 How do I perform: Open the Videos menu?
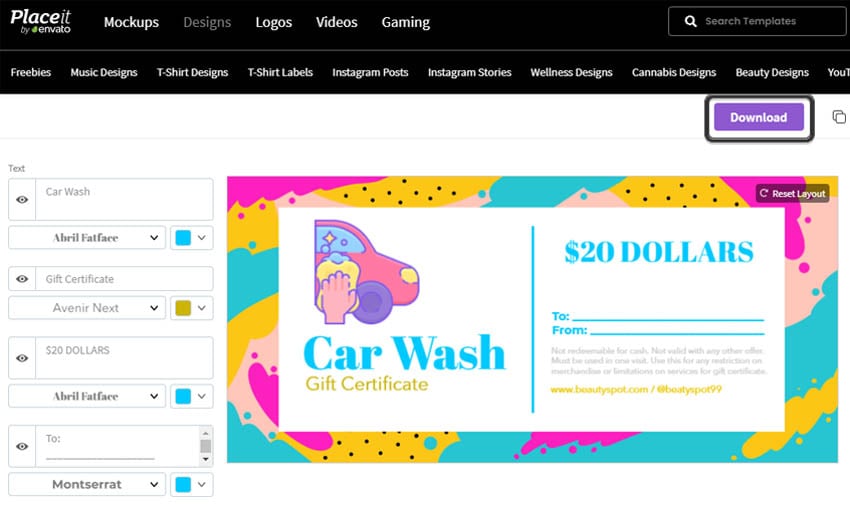tap(337, 22)
